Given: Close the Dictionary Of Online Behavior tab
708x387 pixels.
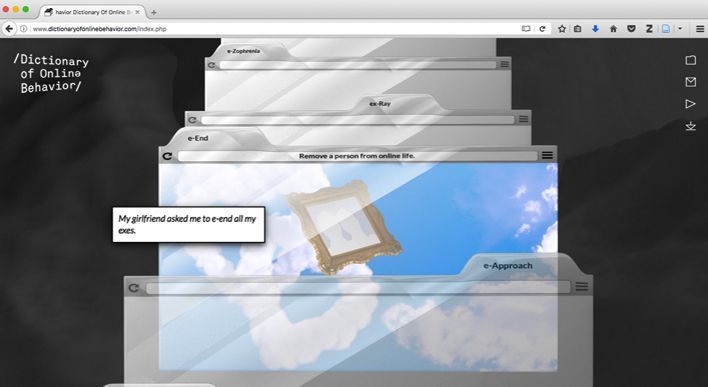Looking at the screenshot, I should [x=137, y=12].
